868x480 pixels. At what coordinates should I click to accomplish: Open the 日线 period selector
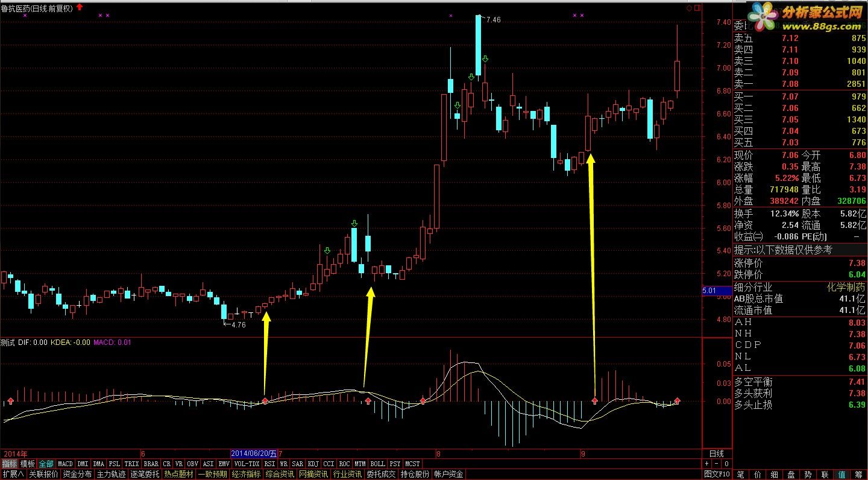[x=717, y=453]
